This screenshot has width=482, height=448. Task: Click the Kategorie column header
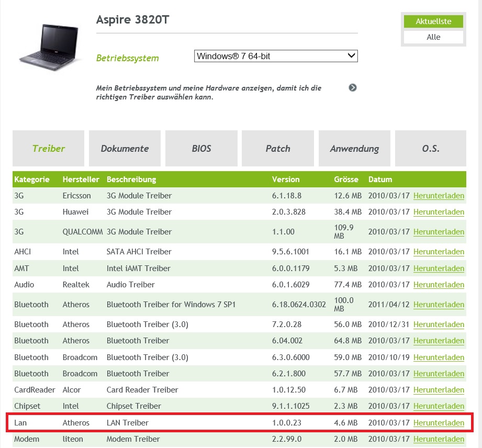click(31, 180)
